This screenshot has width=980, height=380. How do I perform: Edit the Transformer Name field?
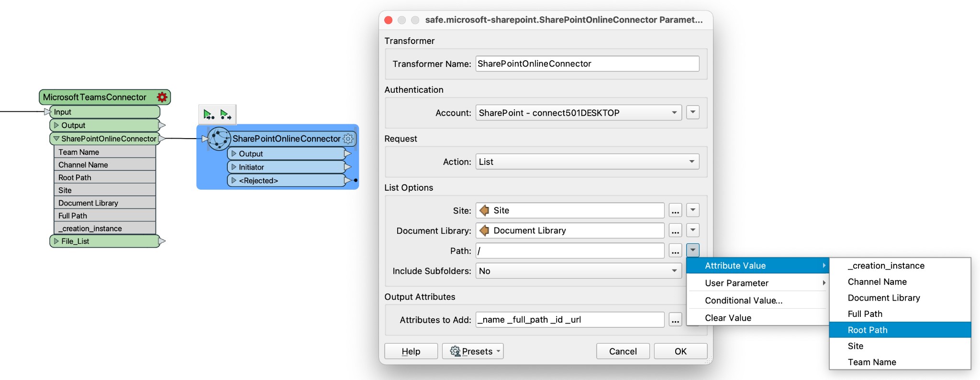[x=587, y=64]
